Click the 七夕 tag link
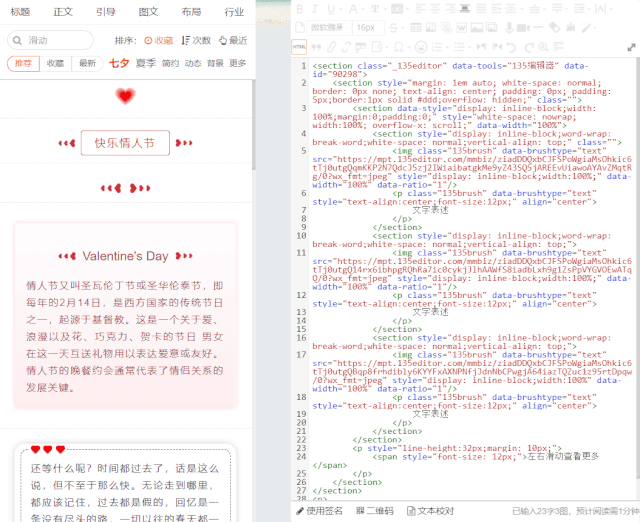The width and height of the screenshot is (640, 522). tap(119, 63)
